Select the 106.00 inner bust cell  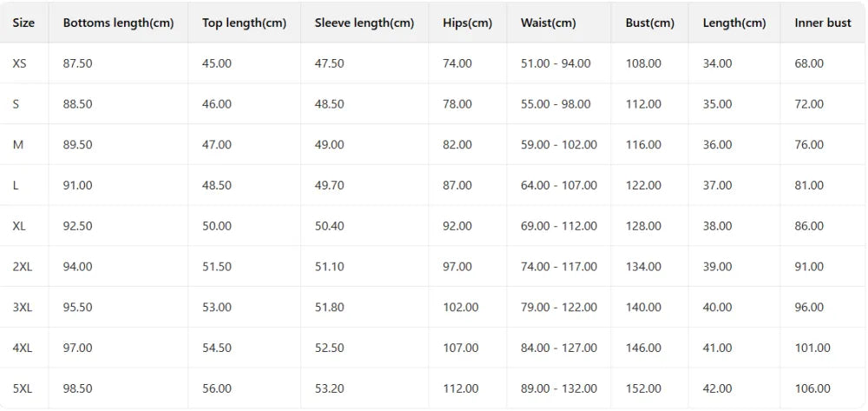tap(812, 389)
